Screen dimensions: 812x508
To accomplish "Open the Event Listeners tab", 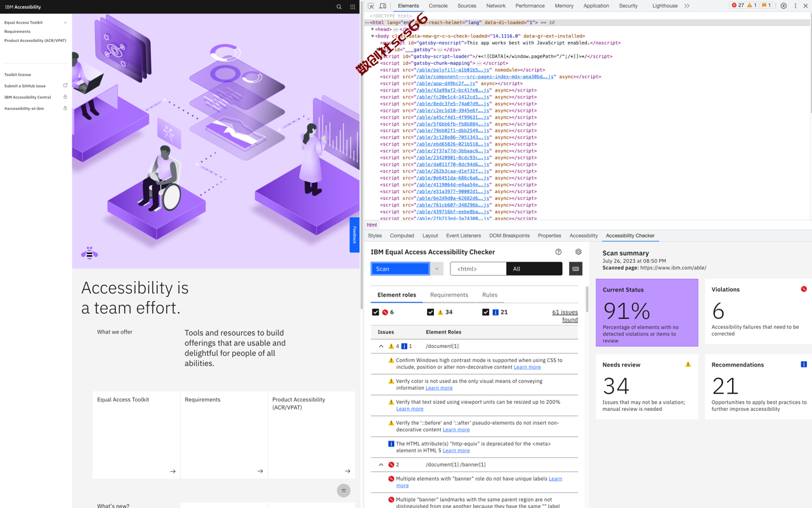I will (x=463, y=236).
